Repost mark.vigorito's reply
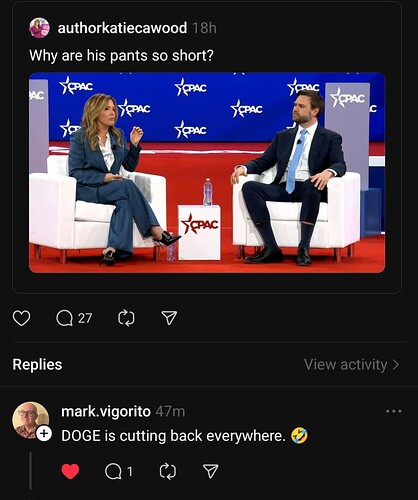Screen dimensions: 418x500 [x=168, y=471]
